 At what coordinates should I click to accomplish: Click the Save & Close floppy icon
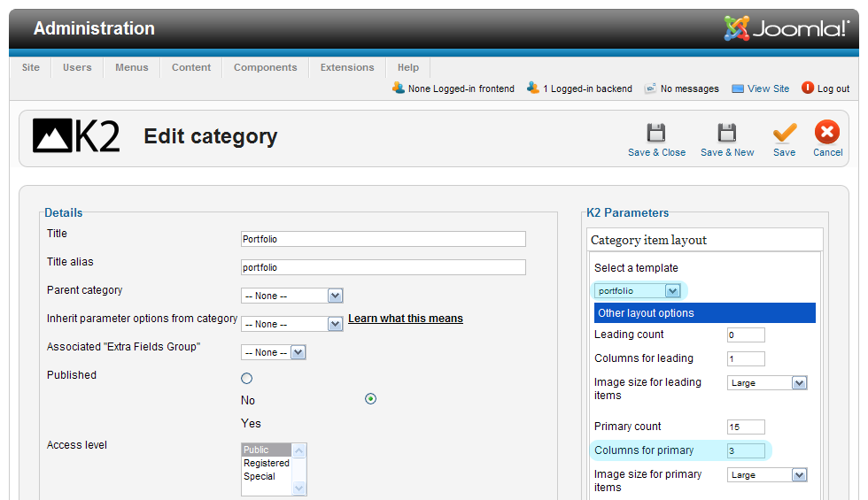point(656,134)
